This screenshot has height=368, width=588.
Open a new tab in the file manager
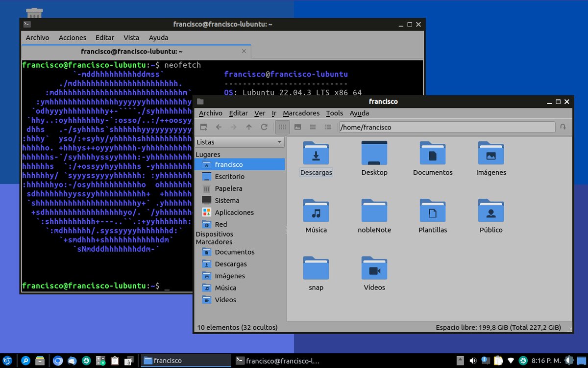203,127
